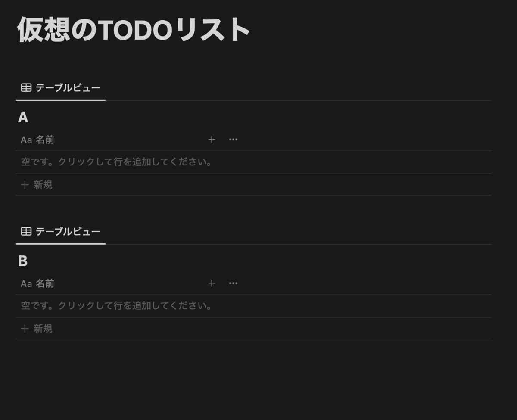517x420 pixels.
Task: Open the 名前 column header menu in table B
Action: pos(45,283)
